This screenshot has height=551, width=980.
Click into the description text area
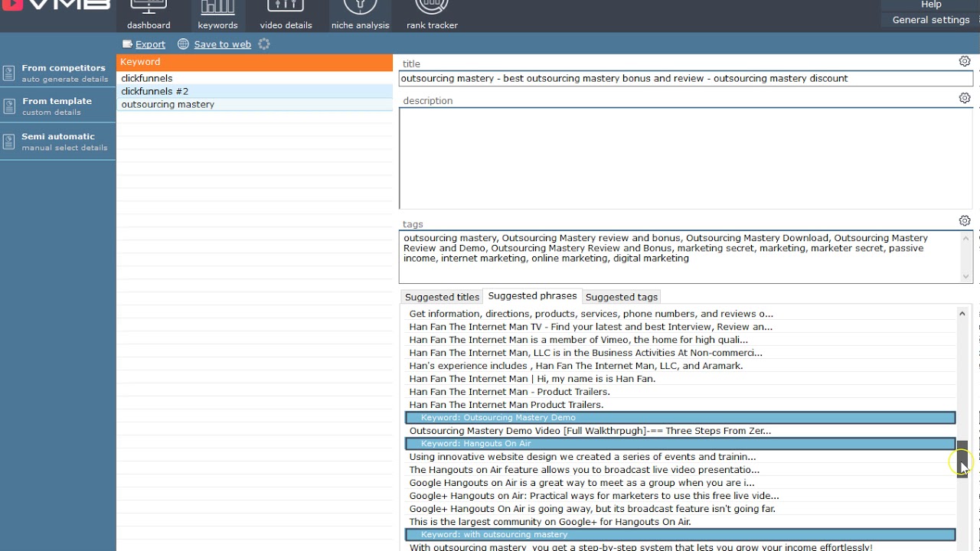[686, 158]
